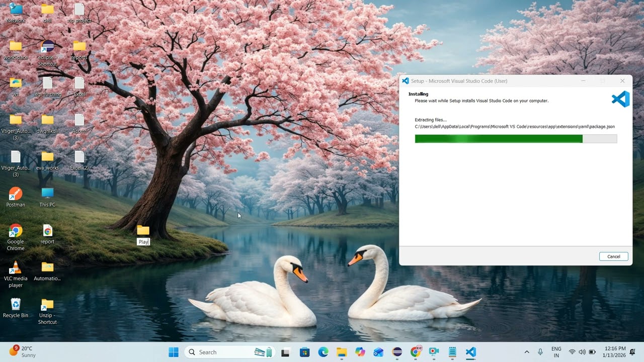Cancel the Visual Studio Code installation

click(x=613, y=256)
